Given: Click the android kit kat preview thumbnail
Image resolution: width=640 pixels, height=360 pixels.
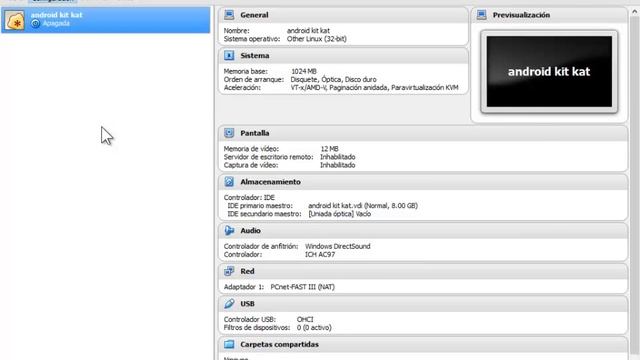Looking at the screenshot, I should (549, 71).
